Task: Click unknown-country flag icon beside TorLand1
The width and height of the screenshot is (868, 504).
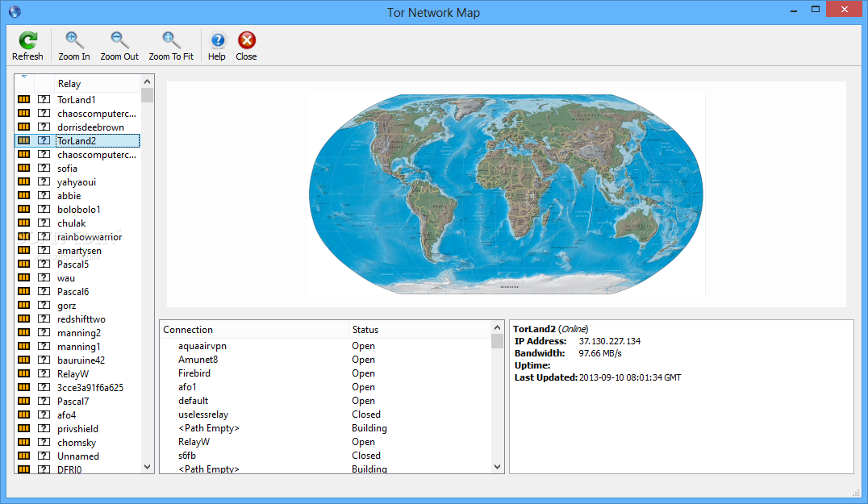Action: [44, 99]
